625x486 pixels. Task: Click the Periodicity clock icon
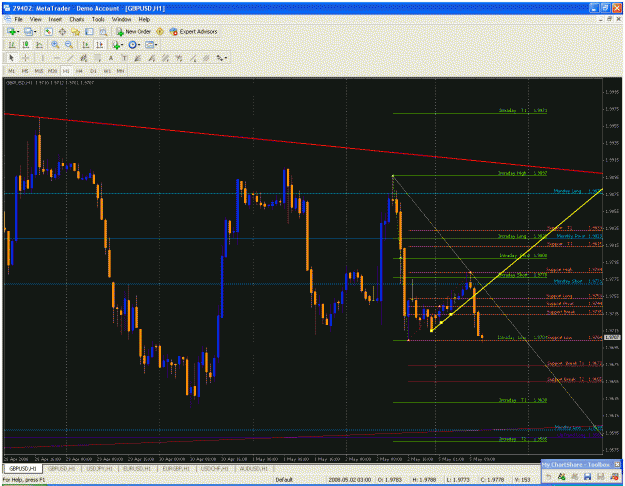point(132,45)
